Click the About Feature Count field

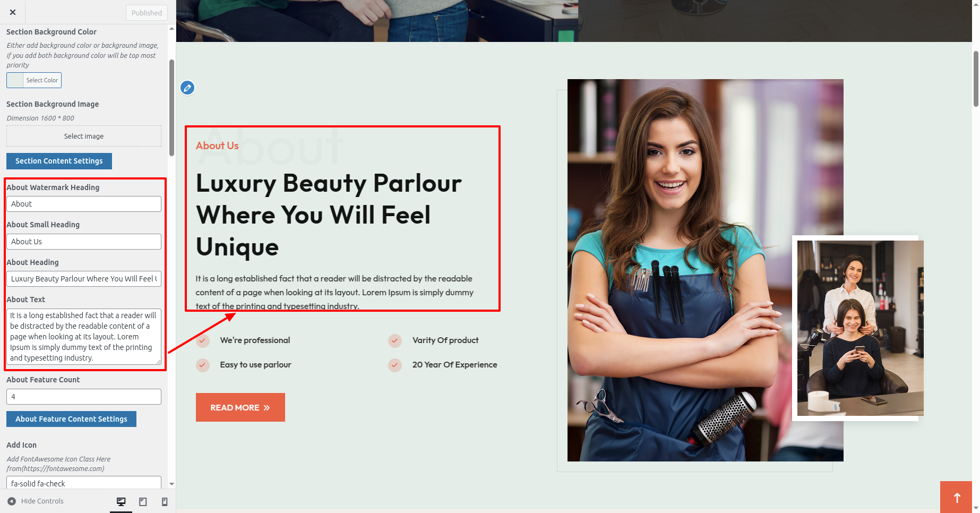pyautogui.click(x=84, y=397)
